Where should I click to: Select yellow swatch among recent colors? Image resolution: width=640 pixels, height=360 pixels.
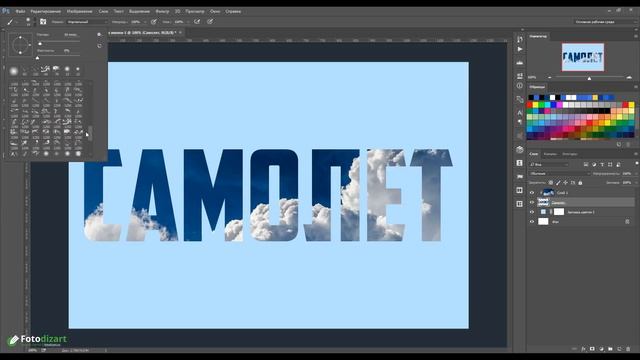pos(595,97)
